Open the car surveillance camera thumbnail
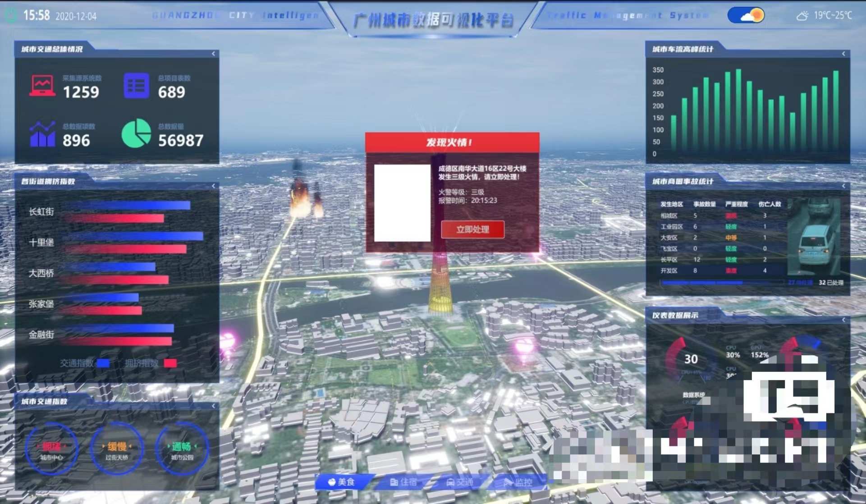The width and height of the screenshot is (866, 504). coord(814,237)
